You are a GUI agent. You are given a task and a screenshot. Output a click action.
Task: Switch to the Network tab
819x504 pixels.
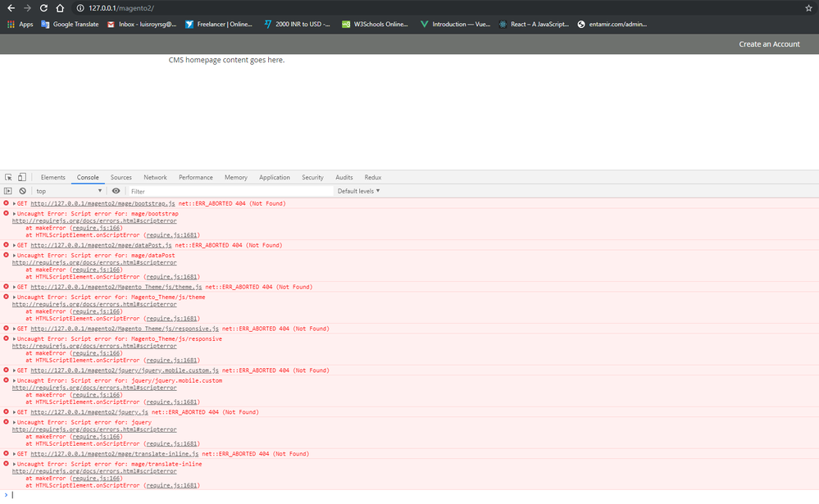(155, 177)
